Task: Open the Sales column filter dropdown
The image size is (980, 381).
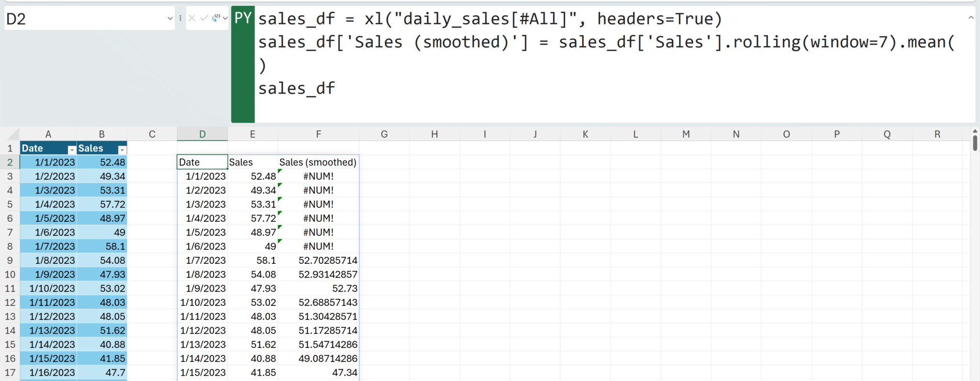Action: 122,150
